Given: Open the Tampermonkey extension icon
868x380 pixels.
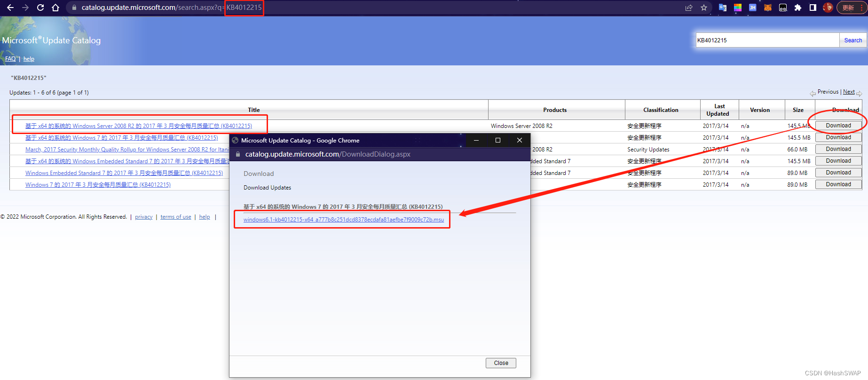Looking at the screenshot, I should point(783,8).
